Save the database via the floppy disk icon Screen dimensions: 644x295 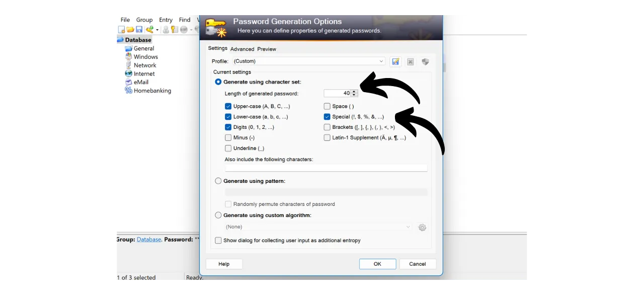139,29
